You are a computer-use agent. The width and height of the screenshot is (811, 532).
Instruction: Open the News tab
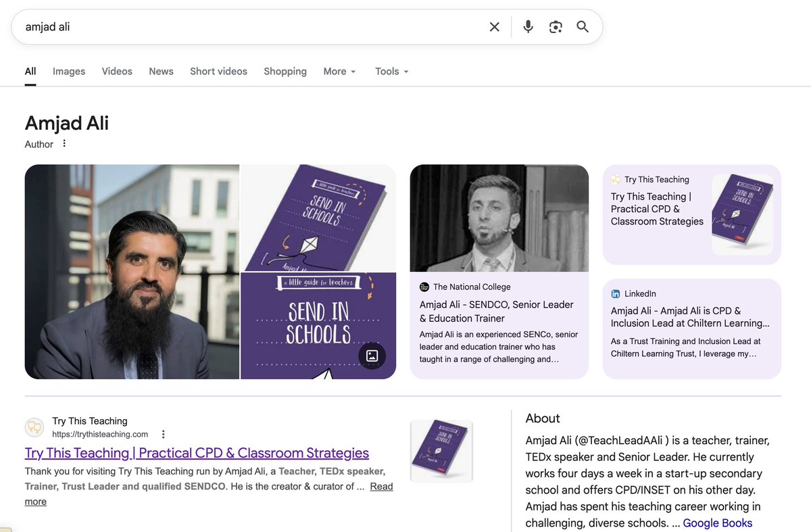click(161, 72)
